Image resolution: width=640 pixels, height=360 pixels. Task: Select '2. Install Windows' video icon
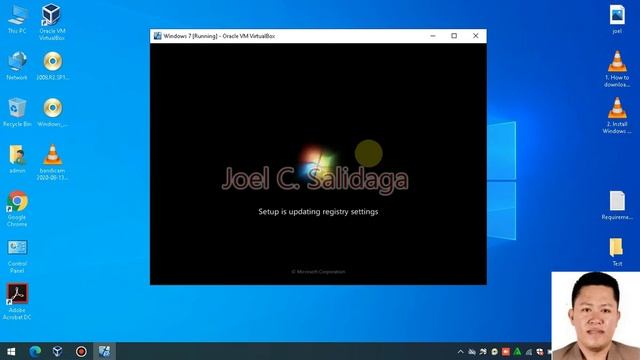tap(617, 116)
